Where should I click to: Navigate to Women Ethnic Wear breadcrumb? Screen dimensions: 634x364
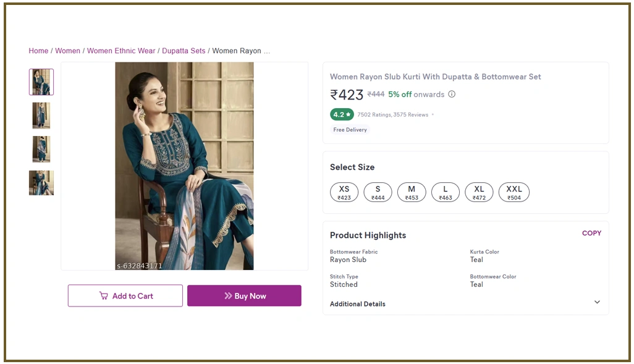click(x=121, y=51)
